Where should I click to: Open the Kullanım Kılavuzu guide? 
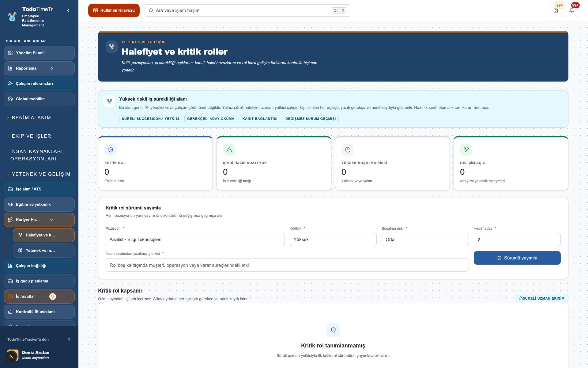click(x=114, y=10)
